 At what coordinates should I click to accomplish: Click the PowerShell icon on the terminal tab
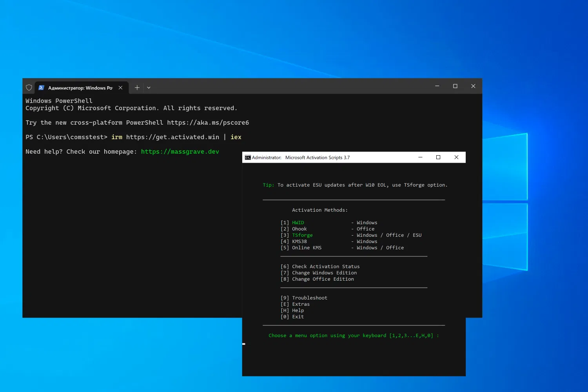[41, 87]
